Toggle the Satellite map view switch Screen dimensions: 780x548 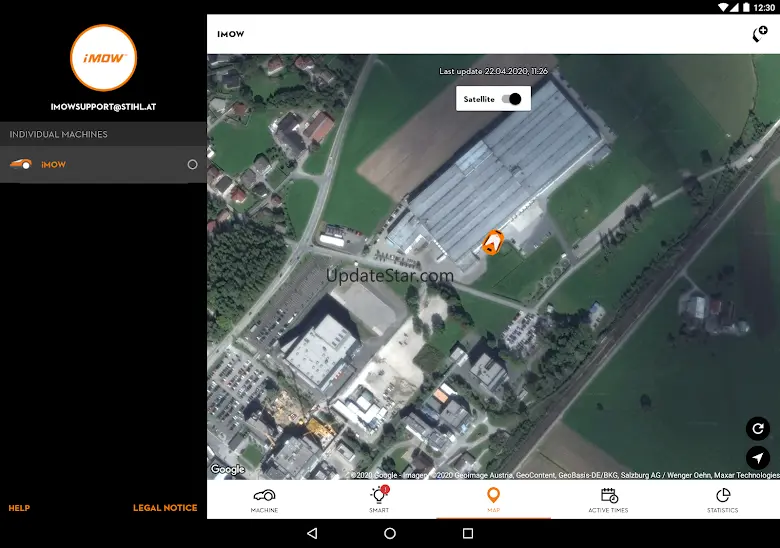click(511, 99)
